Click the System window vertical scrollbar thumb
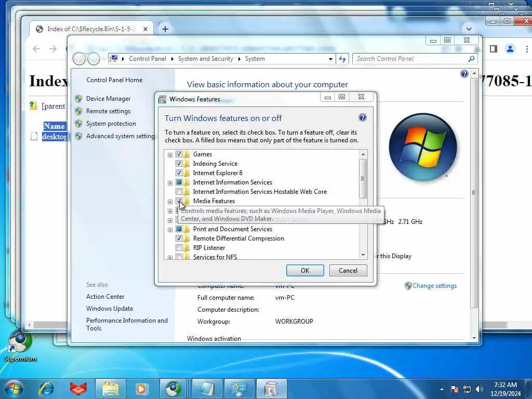Screen dimensions: 532x399 click(x=474, y=192)
